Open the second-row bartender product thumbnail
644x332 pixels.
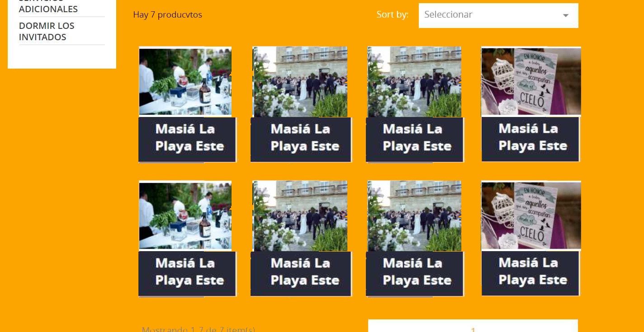(185, 215)
